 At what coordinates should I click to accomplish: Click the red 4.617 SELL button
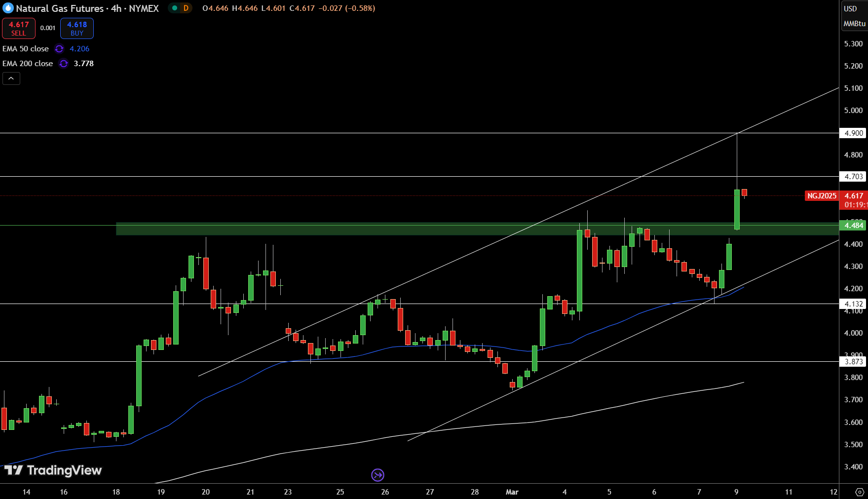[x=19, y=29]
